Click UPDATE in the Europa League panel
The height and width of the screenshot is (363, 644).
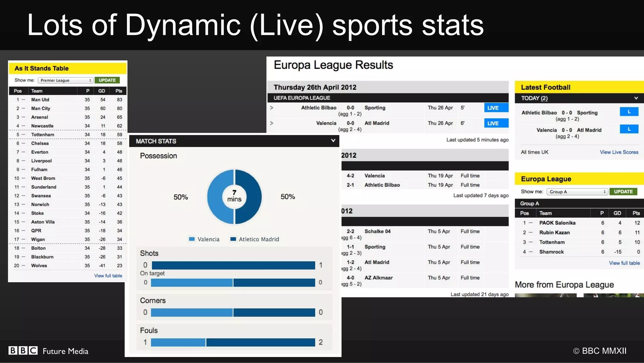tap(623, 192)
